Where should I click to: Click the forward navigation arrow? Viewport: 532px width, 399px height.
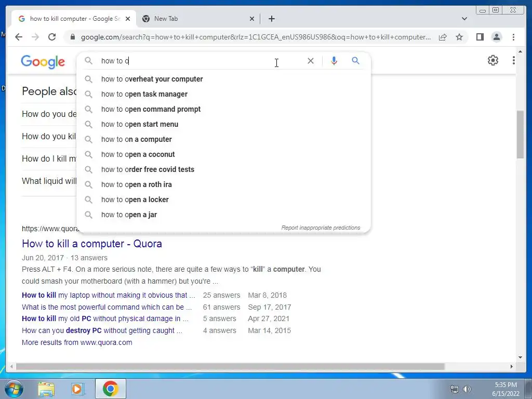point(35,37)
